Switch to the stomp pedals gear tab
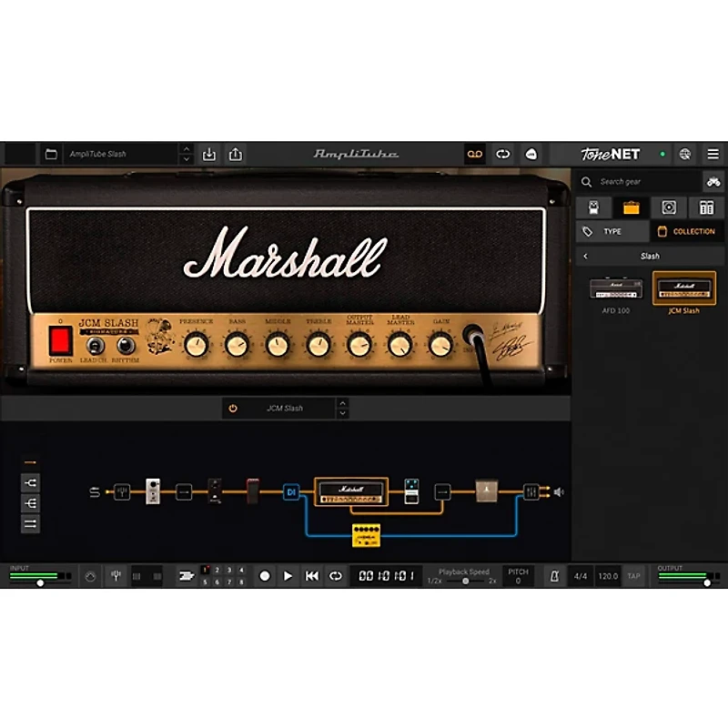The height and width of the screenshot is (728, 728). pos(594,207)
